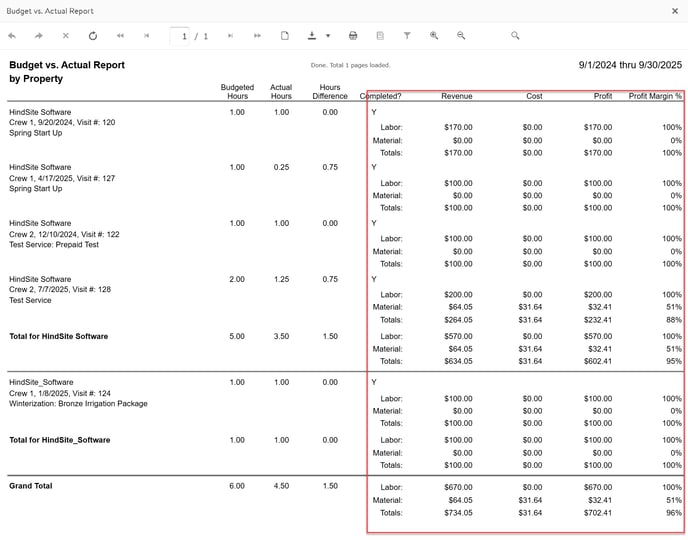Click the 5.00 budgeted hours subtotal
This screenshot has width=688, height=540.
pyautogui.click(x=237, y=336)
